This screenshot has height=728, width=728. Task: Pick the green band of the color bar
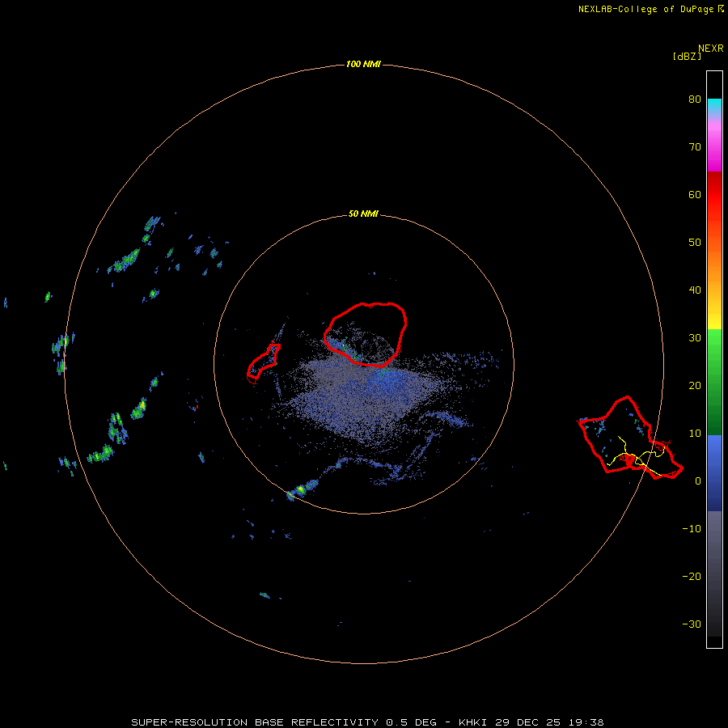(714, 382)
